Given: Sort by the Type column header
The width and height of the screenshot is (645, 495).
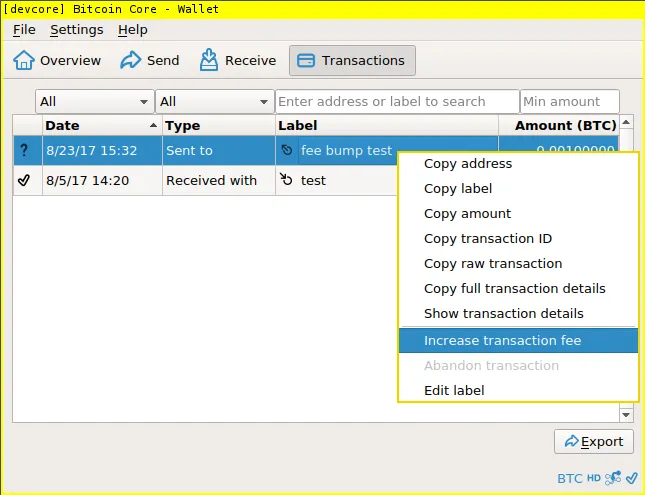Looking at the screenshot, I should tap(219, 125).
